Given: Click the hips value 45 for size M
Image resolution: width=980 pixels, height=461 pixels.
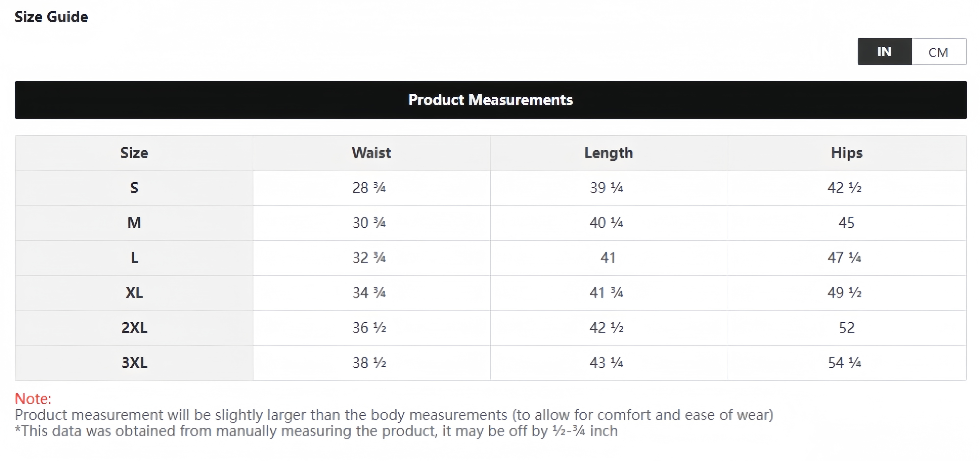Looking at the screenshot, I should pyautogui.click(x=846, y=223).
